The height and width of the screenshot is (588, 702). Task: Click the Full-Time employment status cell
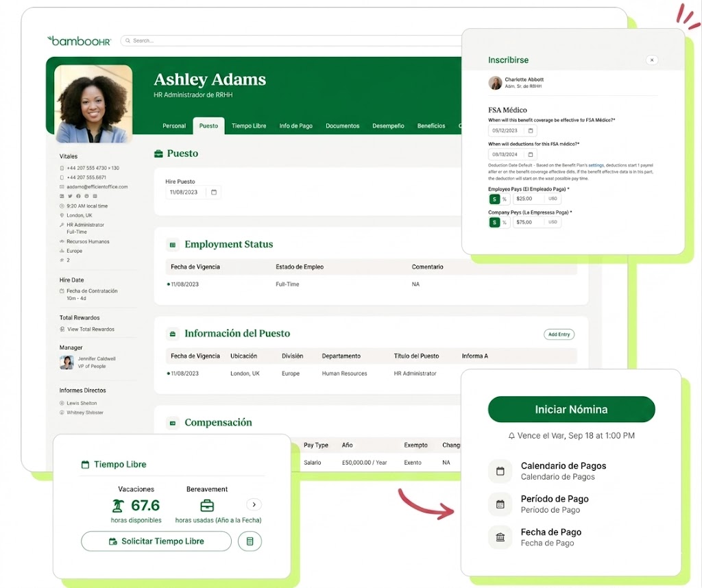[287, 284]
